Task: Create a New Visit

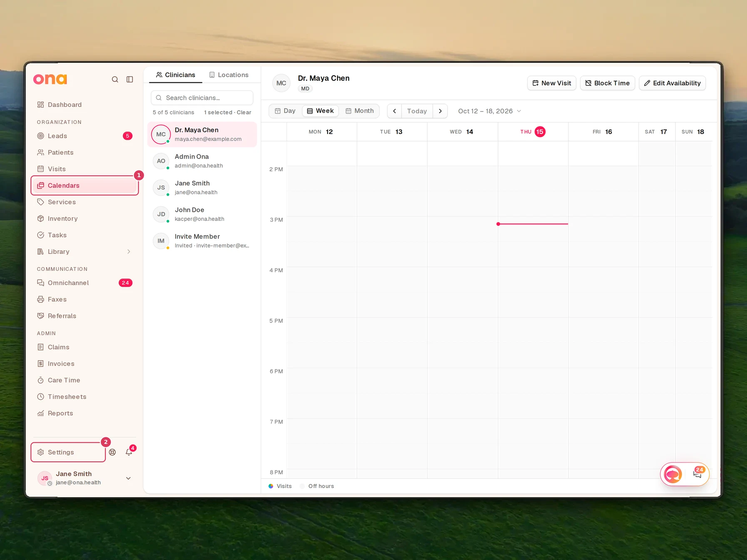Action: pos(552,83)
